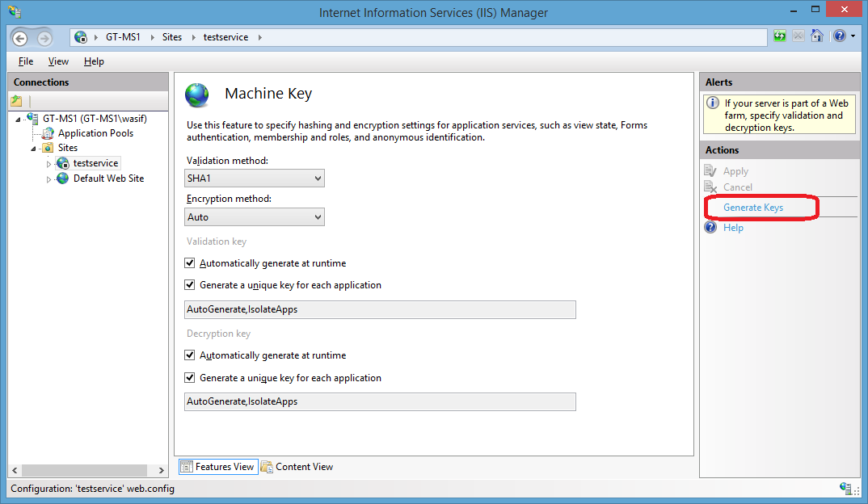
Task: Click the Stop icon in toolbar
Action: [798, 36]
